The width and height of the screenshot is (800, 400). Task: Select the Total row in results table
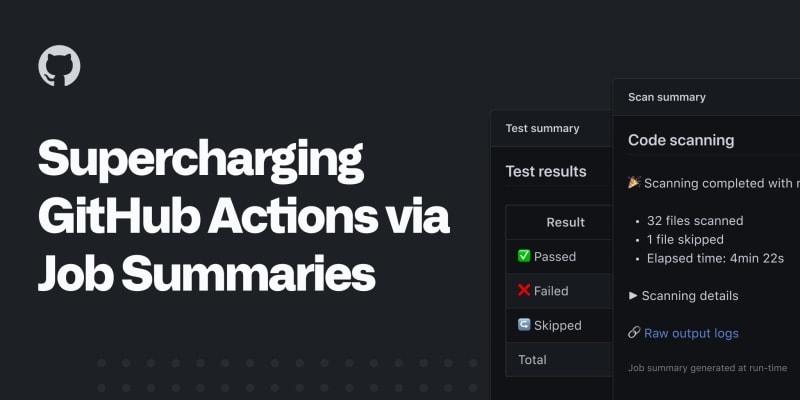[x=532, y=359]
